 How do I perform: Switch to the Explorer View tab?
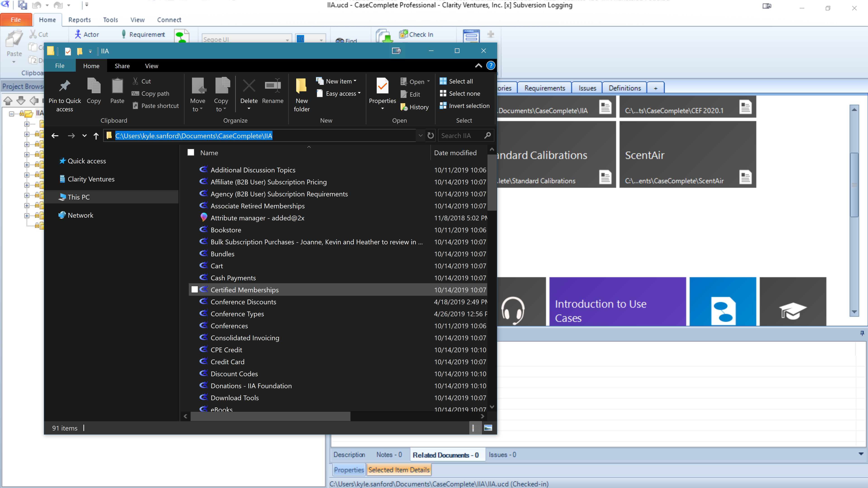click(x=151, y=66)
